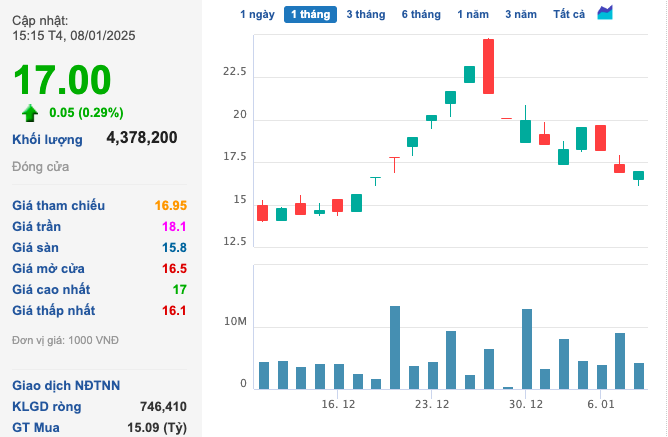Select the 1 năm time range
The height and width of the screenshot is (437, 668).
click(473, 14)
